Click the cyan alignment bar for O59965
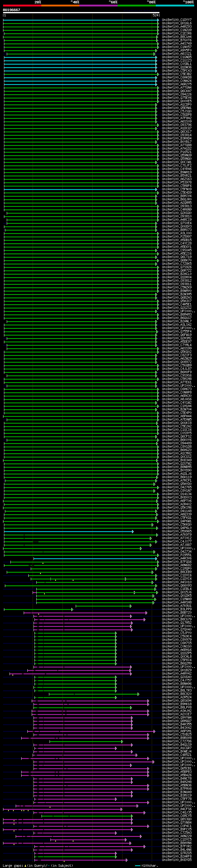The height and width of the screenshot is (868, 197). (x=68, y=532)
